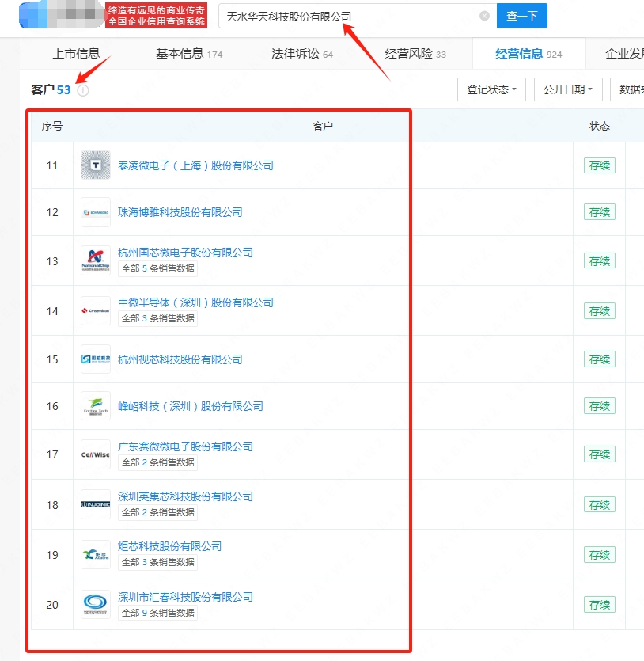
Task: Click 存续 status tag in row 12
Action: click(600, 212)
